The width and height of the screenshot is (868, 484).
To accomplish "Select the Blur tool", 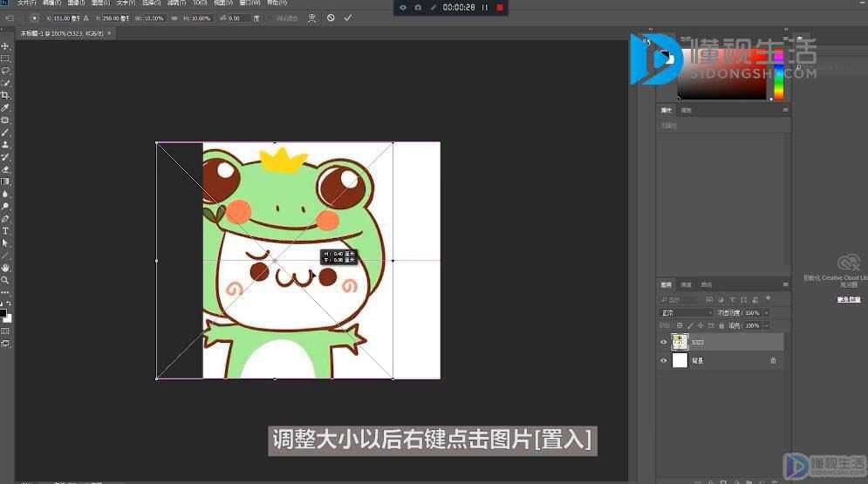I will pos(5,194).
